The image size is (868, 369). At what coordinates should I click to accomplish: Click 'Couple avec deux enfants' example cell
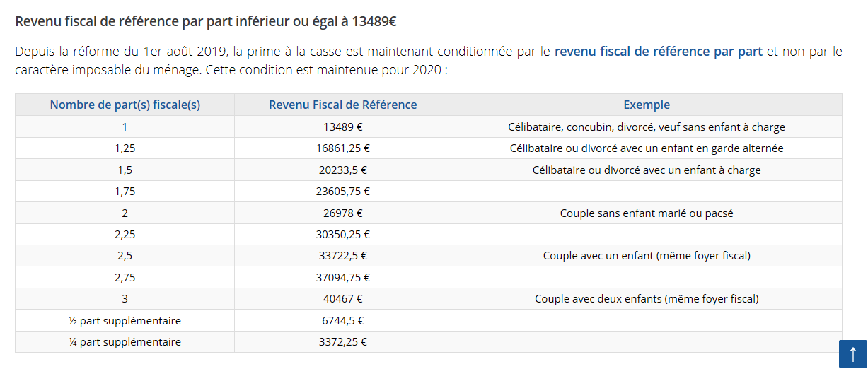pyautogui.click(x=647, y=299)
